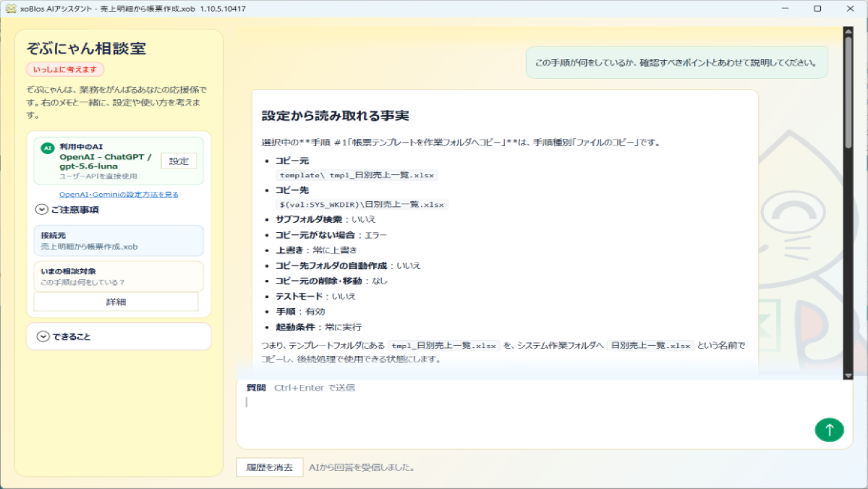Viewport: 868px width, 489px height.
Task: Click the いっしょに考えます badge
Action: pos(65,69)
